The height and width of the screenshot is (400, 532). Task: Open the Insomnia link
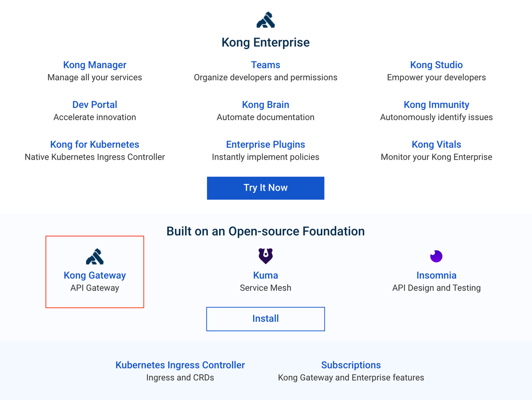tap(436, 275)
